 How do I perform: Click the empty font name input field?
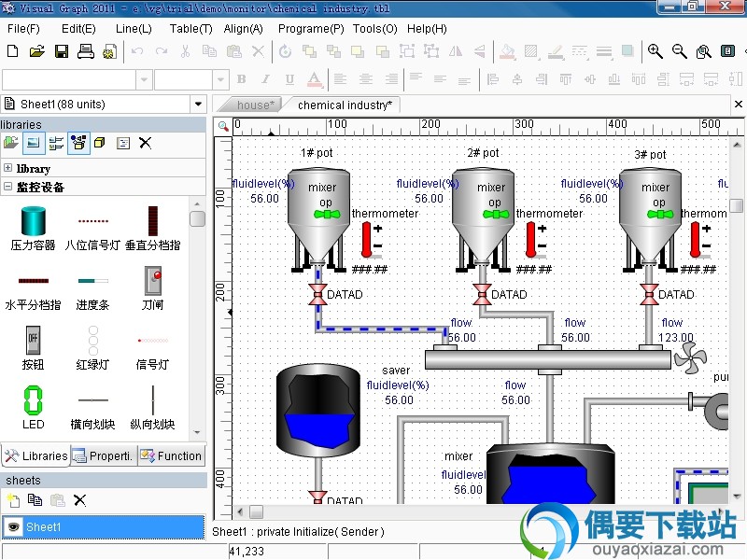click(69, 79)
